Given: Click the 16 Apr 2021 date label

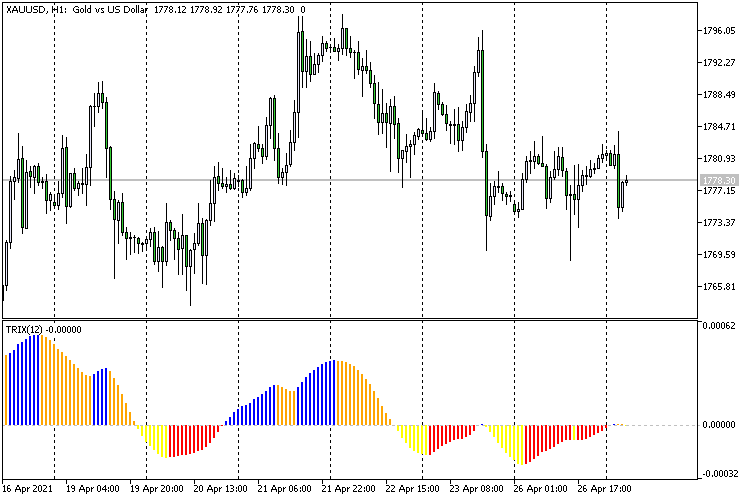Looking at the screenshot, I should point(27,489).
